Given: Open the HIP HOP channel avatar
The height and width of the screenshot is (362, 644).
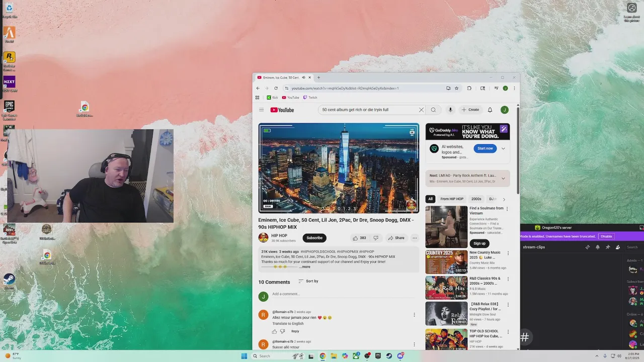Looking at the screenshot, I should point(263,238).
